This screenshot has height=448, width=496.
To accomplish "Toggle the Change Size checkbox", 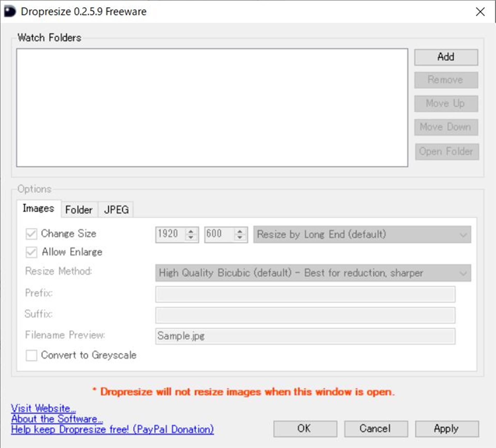I will click(x=31, y=234).
